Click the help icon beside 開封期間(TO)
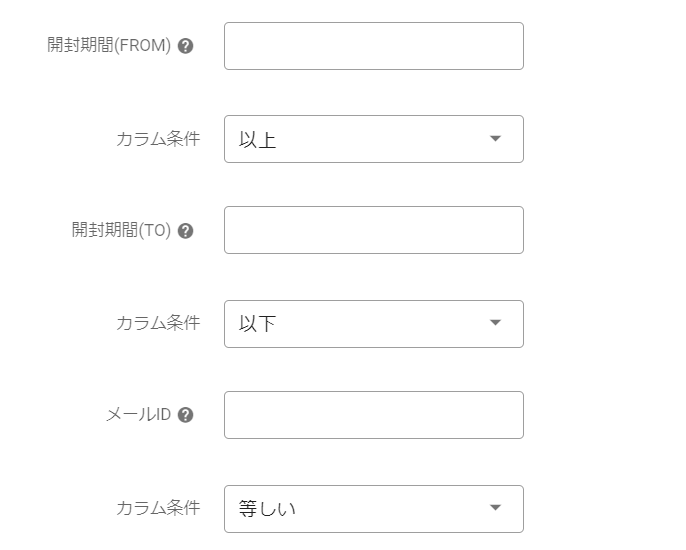This screenshot has height=550, width=686. [x=185, y=231]
